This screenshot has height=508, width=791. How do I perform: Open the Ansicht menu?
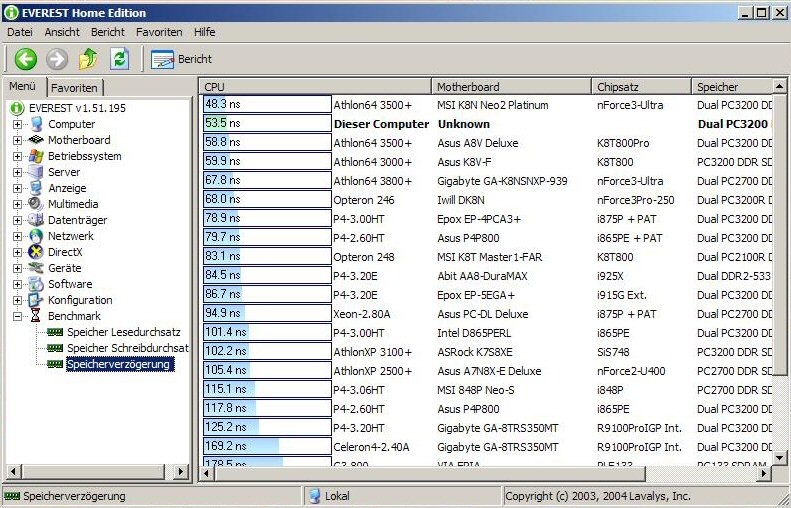pos(62,32)
